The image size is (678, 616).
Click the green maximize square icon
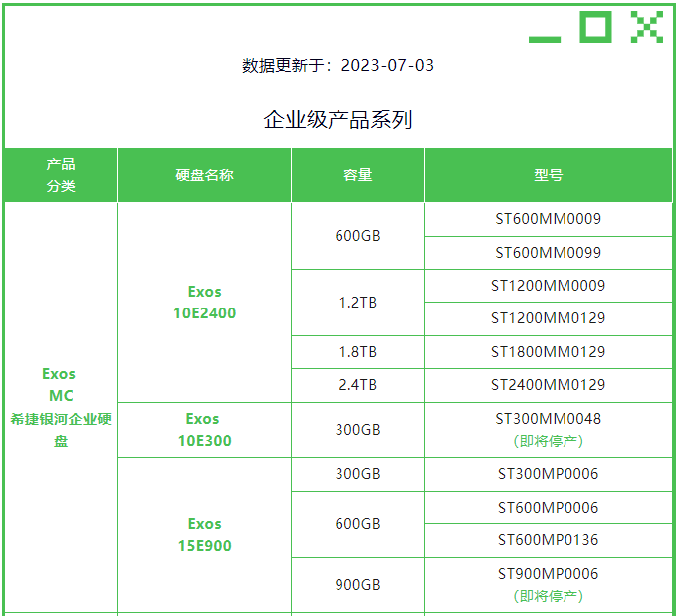pos(595,27)
